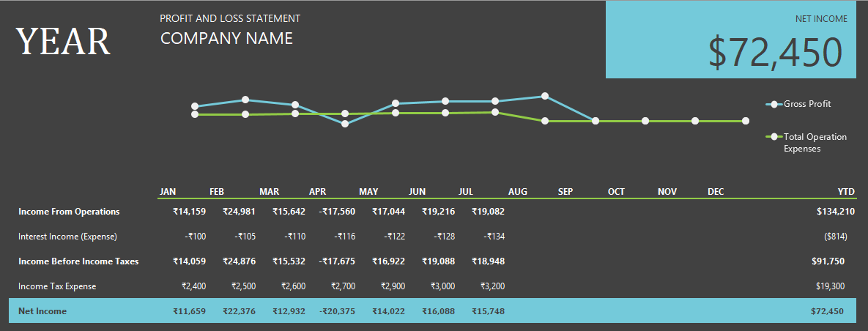Click the February Gross Profit data point
The image size is (868, 331).
pyautogui.click(x=245, y=100)
